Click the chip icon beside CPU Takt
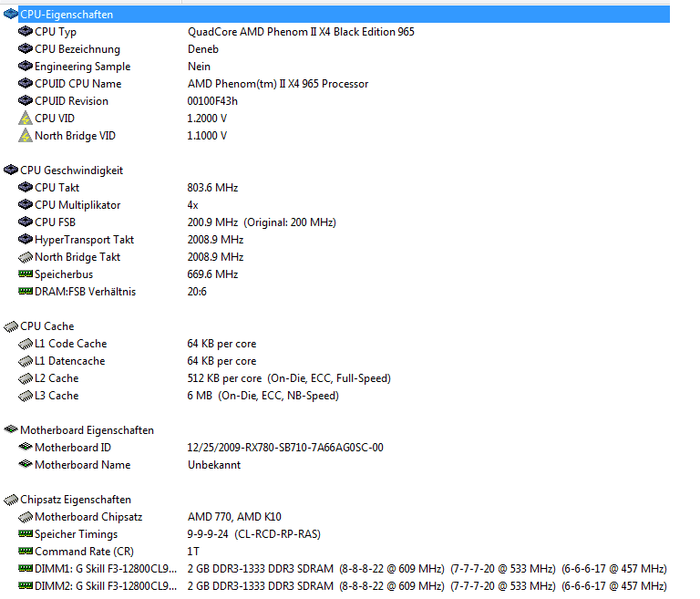 click(26, 188)
